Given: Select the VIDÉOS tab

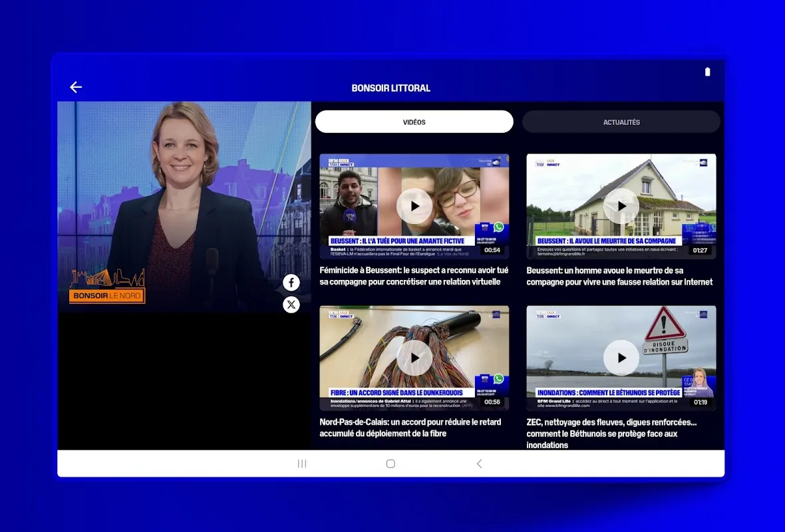Looking at the screenshot, I should (x=414, y=122).
